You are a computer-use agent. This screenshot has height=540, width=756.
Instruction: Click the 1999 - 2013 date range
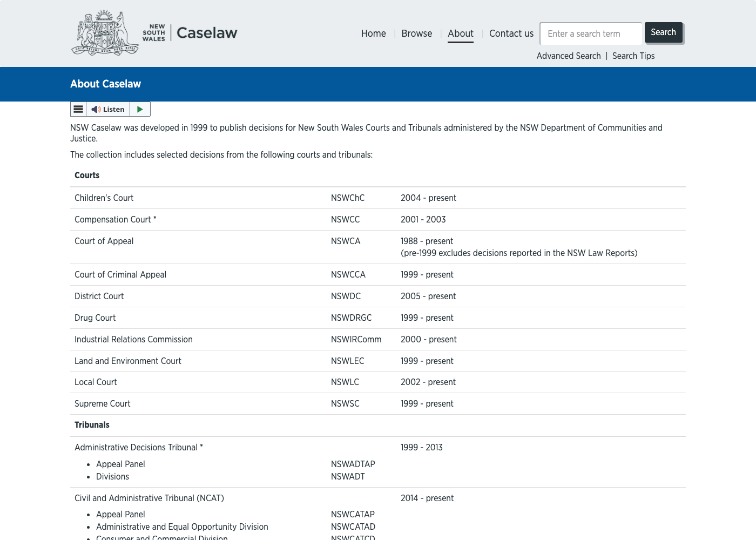pyautogui.click(x=422, y=448)
